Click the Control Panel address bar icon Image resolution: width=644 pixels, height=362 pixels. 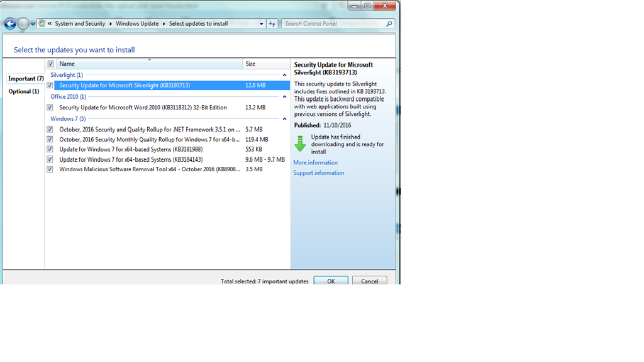42,23
